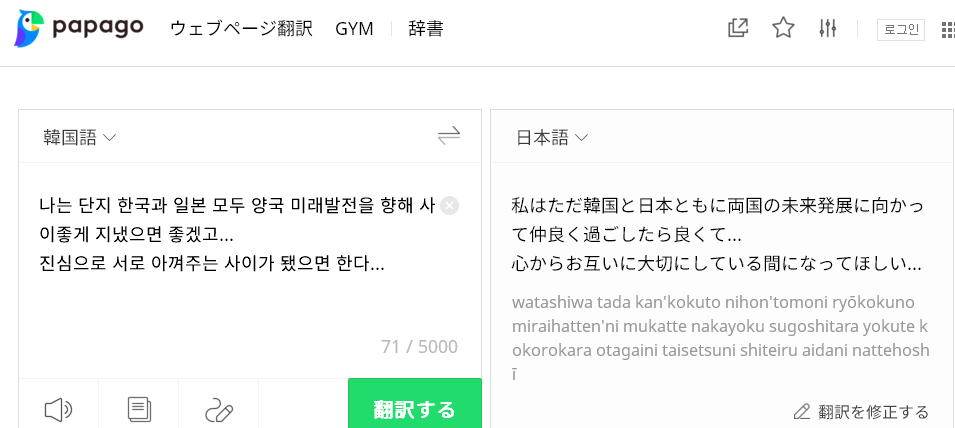Click the Papago parrot logo
The image size is (955, 428).
(x=30, y=29)
